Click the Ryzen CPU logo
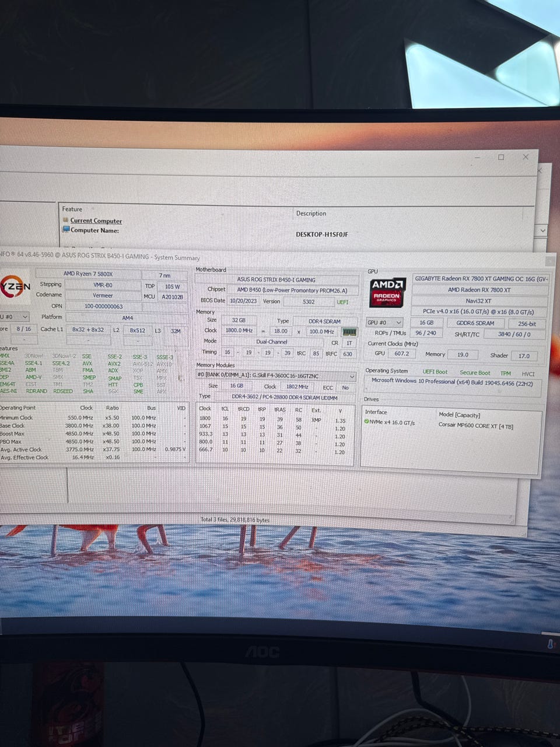 coord(15,286)
